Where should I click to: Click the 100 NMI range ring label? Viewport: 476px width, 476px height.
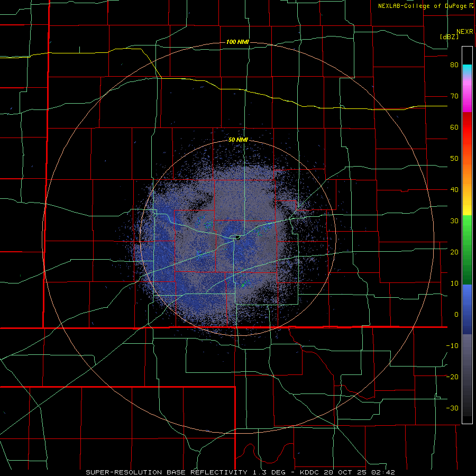click(x=237, y=42)
